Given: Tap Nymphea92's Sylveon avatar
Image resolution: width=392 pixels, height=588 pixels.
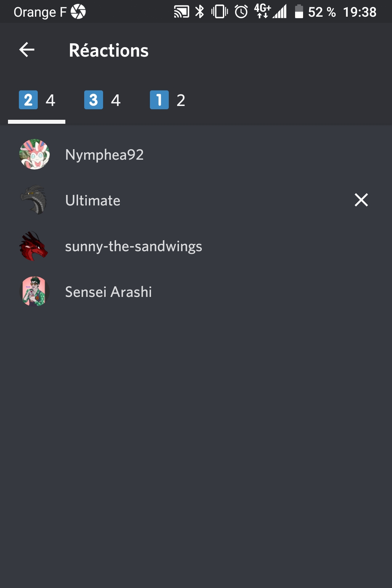Looking at the screenshot, I should coord(34,155).
